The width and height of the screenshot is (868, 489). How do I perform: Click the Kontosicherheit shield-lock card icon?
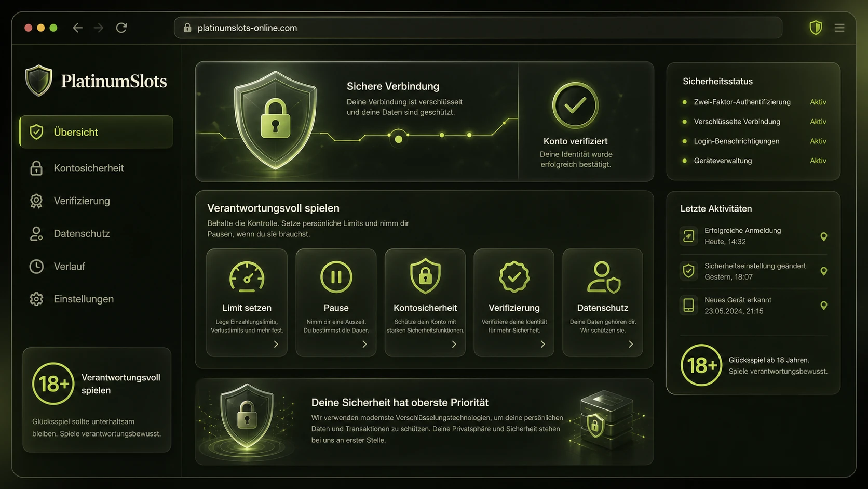point(425,276)
